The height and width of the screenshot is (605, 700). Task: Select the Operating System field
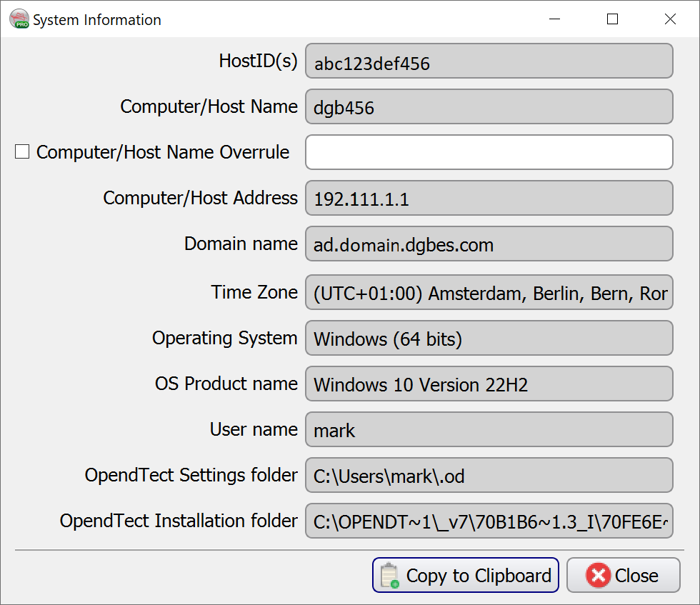point(489,339)
